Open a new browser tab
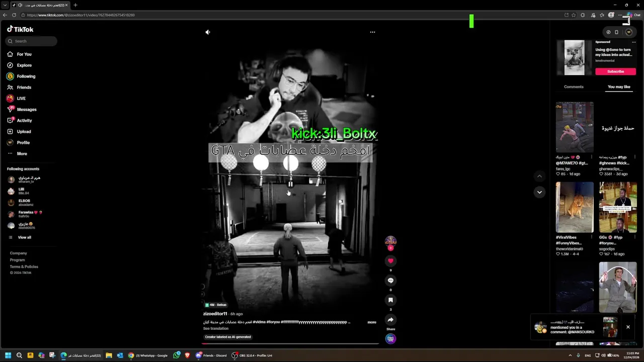 pos(75,5)
